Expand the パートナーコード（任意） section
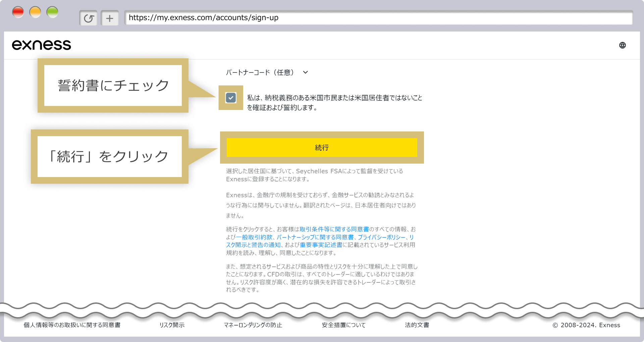The image size is (644, 342). [x=267, y=72]
